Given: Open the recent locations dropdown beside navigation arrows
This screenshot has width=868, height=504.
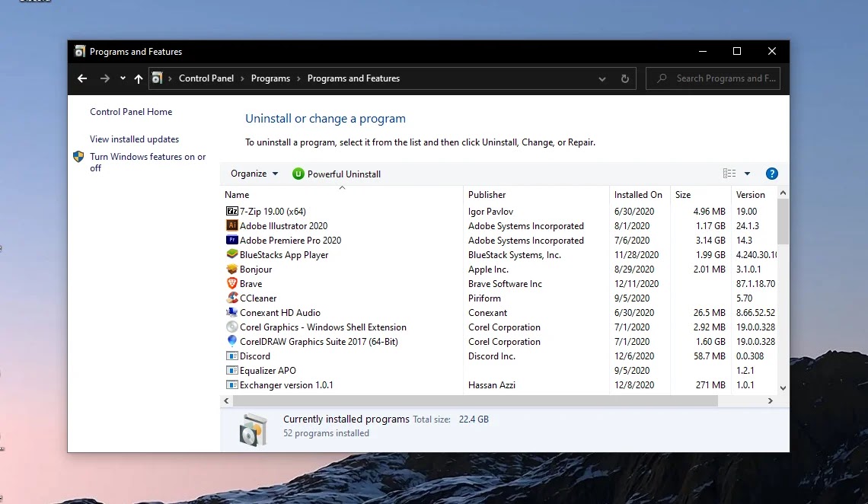Looking at the screenshot, I should (122, 78).
